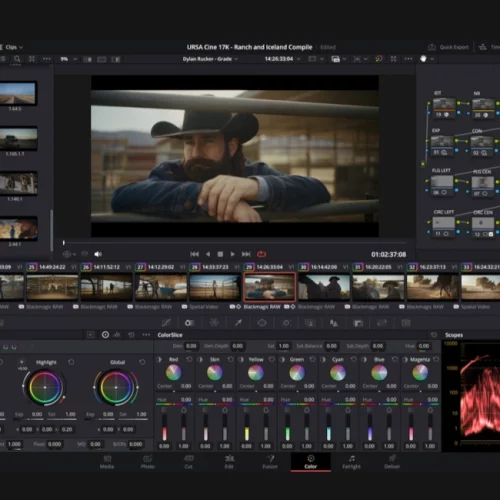Select clip 27 thumbnail in clip strip
Screen dimensions: 500x500
tap(161, 287)
